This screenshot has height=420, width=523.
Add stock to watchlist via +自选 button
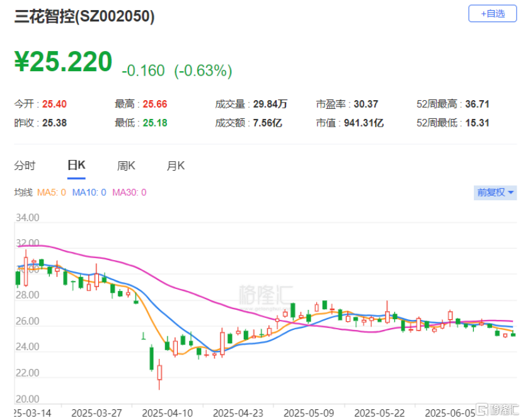click(x=492, y=14)
